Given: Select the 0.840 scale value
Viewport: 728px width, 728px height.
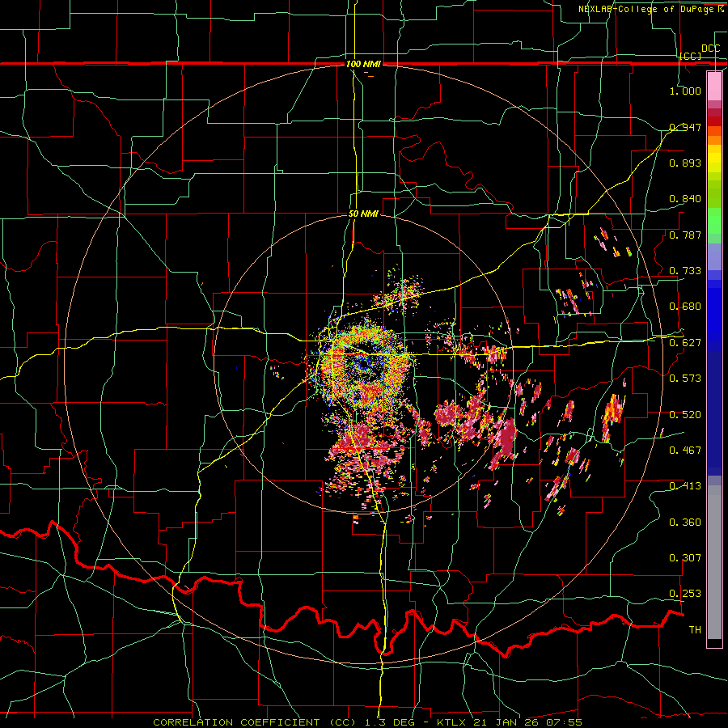Looking at the screenshot, I should [685, 199].
